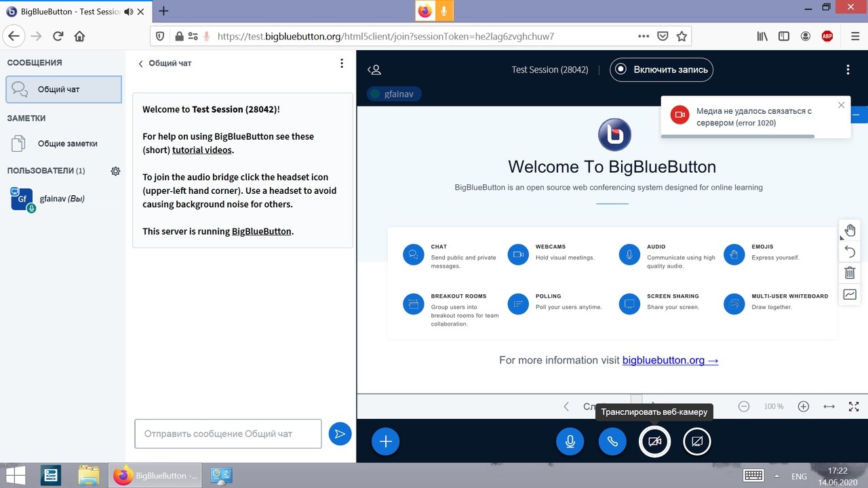Viewport: 868px width, 488px height.
Task: Save page to Pocket
Action: [663, 37]
